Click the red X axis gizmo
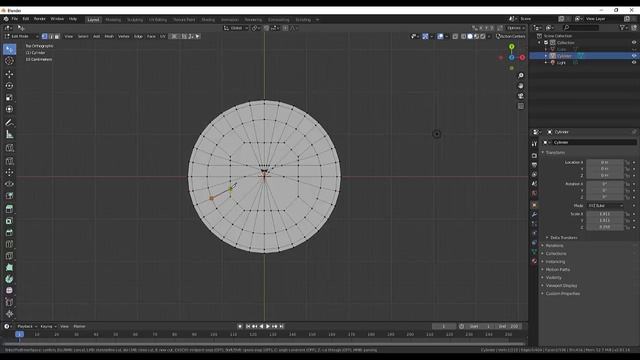Screen dimensions: 640x360 coord(522,58)
